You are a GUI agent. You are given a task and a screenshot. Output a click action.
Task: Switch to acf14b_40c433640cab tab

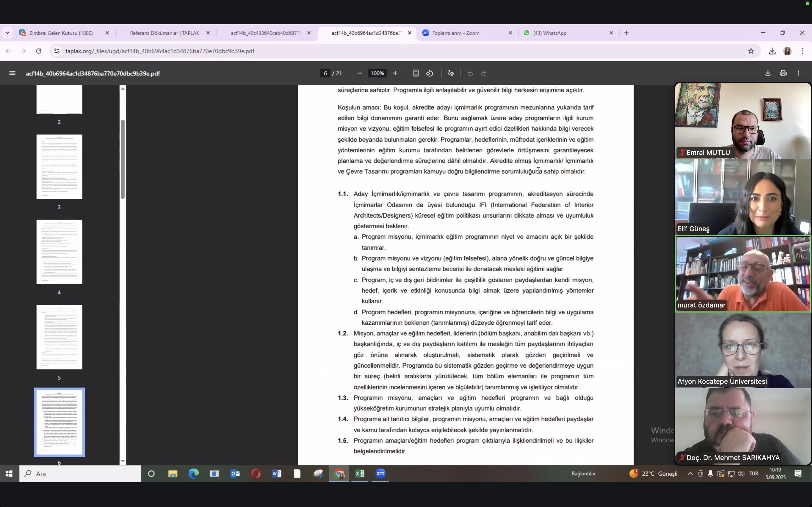[266, 33]
